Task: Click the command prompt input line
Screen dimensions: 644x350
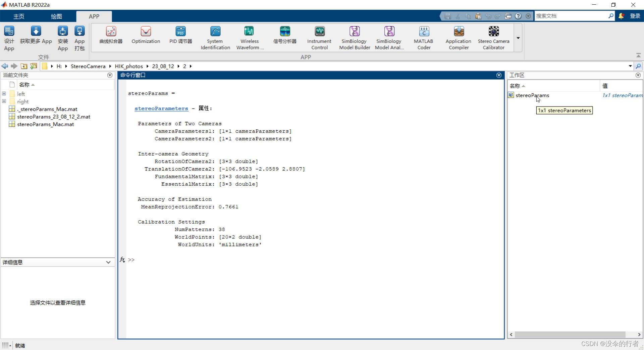Action: 315,260
